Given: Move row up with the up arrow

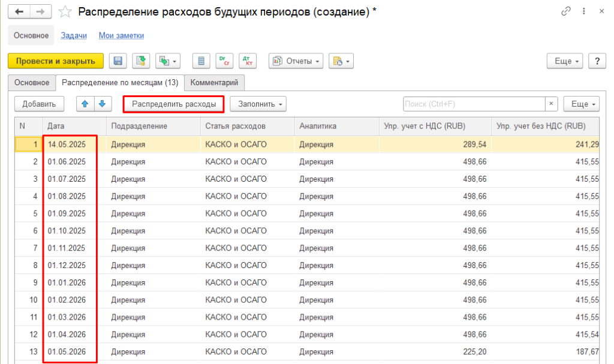Looking at the screenshot, I should click(85, 104).
